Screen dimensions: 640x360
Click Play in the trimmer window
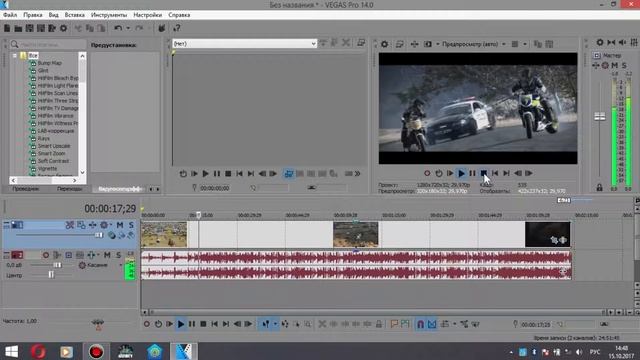[205, 174]
